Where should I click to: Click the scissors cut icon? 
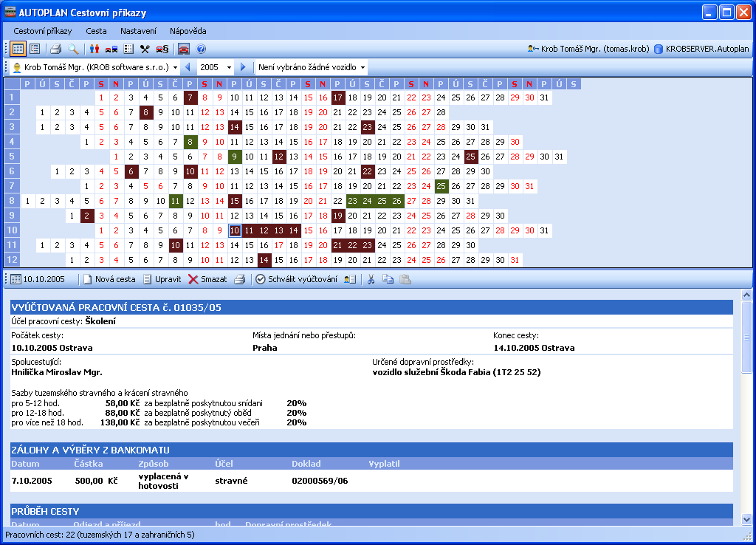[371, 279]
